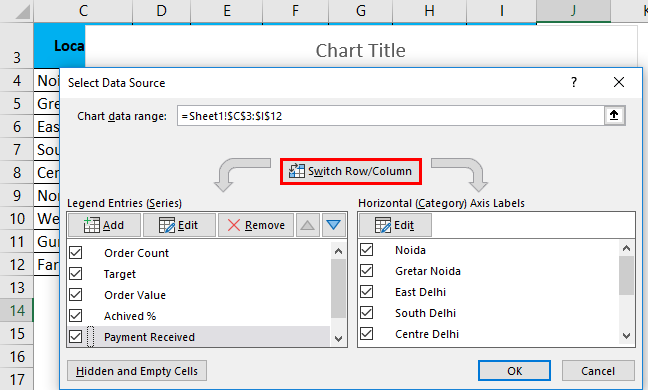648x390 pixels.
Task: Open dialog help question mark
Action: [574, 82]
